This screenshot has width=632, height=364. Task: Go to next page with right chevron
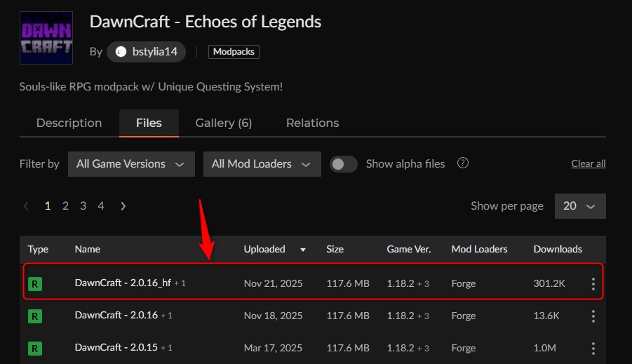click(x=123, y=206)
